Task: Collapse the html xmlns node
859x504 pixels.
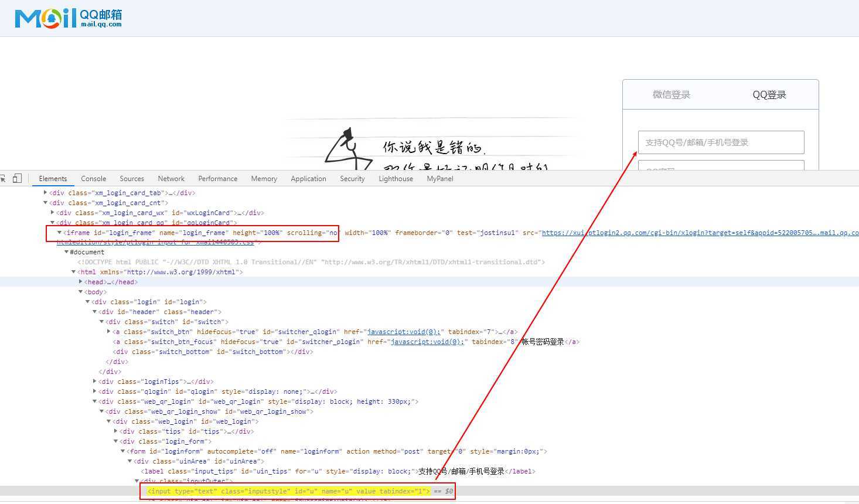Action: pos(74,272)
